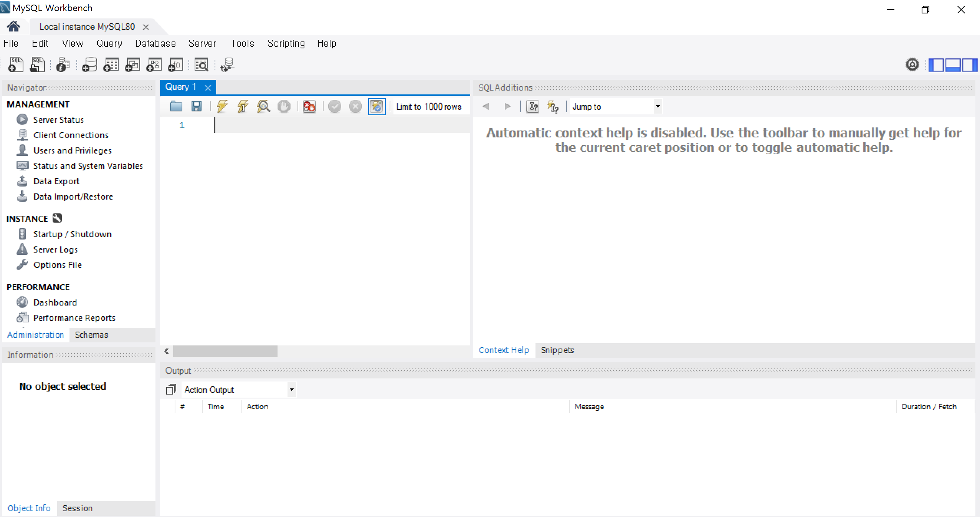Close the Query 1 tab
Screen dimensions: 980x517
click(208, 88)
